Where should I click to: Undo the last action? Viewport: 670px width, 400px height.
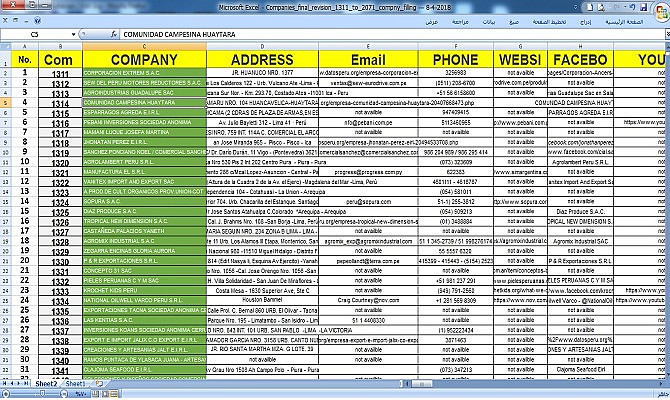(632, 7)
